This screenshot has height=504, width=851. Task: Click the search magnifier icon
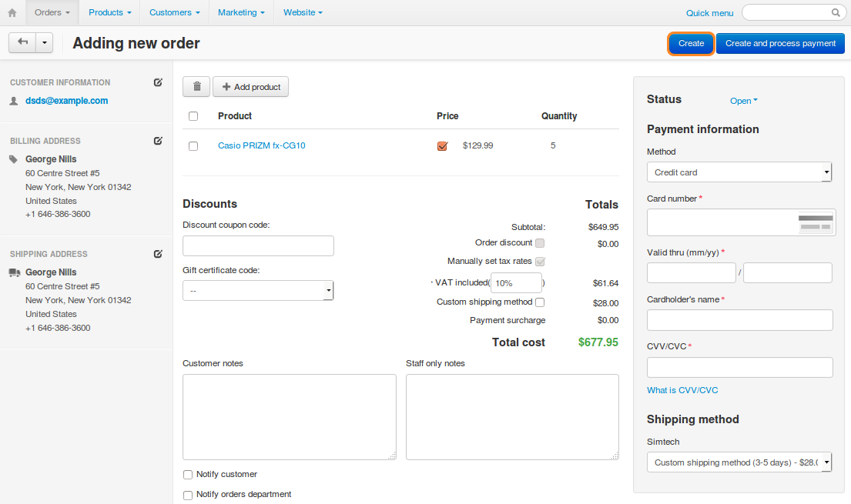(x=836, y=12)
